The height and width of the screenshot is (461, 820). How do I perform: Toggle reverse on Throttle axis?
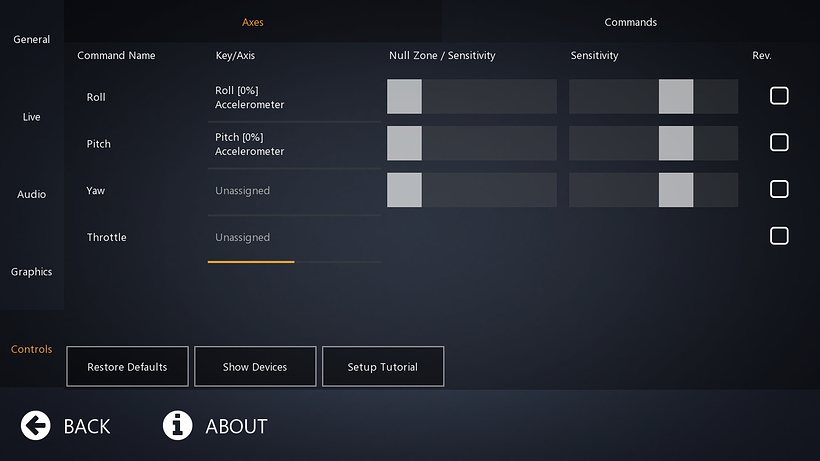pos(779,236)
